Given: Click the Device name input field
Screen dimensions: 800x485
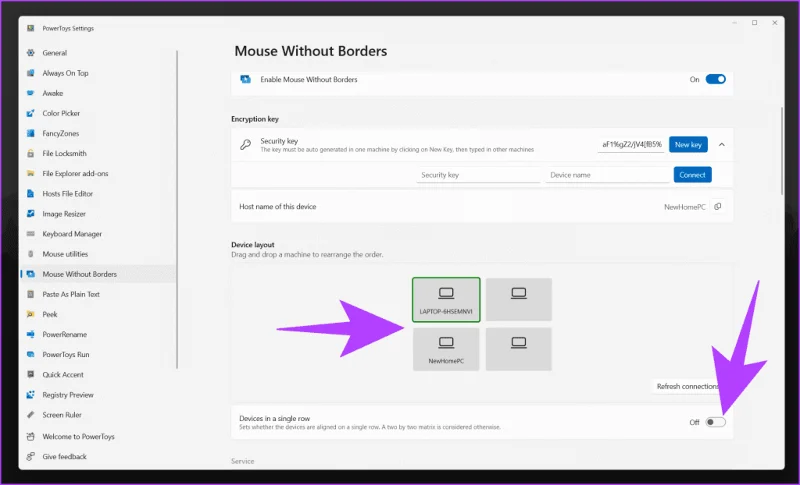Looking at the screenshot, I should (x=607, y=175).
